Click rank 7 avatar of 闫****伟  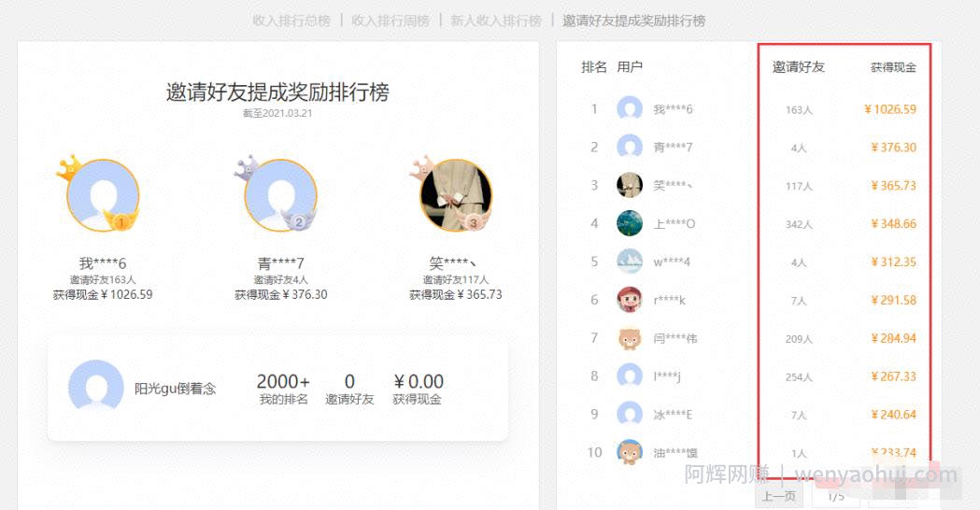[x=630, y=338]
